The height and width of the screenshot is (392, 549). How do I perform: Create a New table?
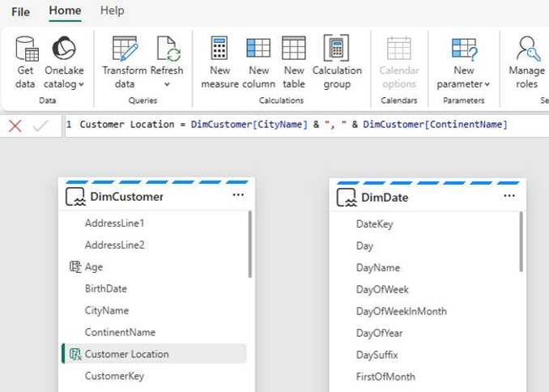tap(294, 62)
